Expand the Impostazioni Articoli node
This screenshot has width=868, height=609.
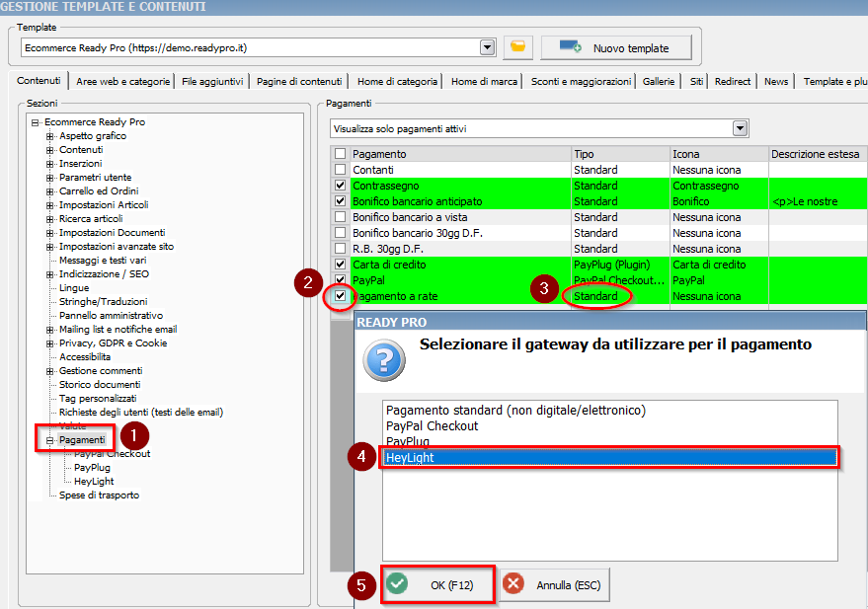[x=49, y=205]
